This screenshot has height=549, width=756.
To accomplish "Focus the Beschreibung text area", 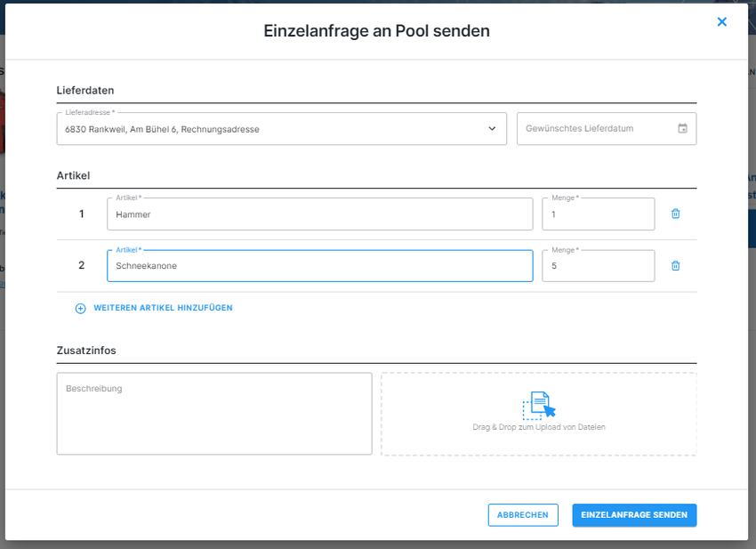I will click(x=213, y=414).
